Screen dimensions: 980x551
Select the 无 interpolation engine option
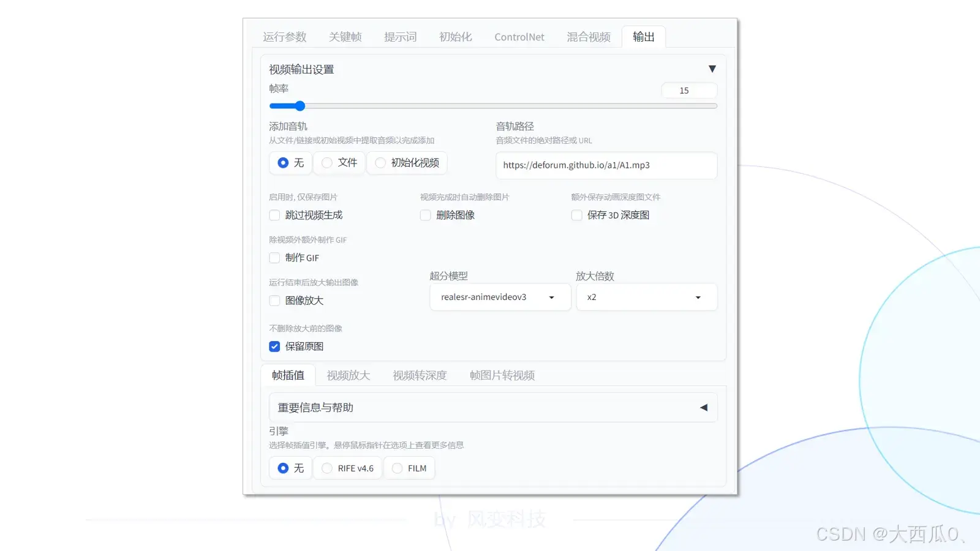290,468
